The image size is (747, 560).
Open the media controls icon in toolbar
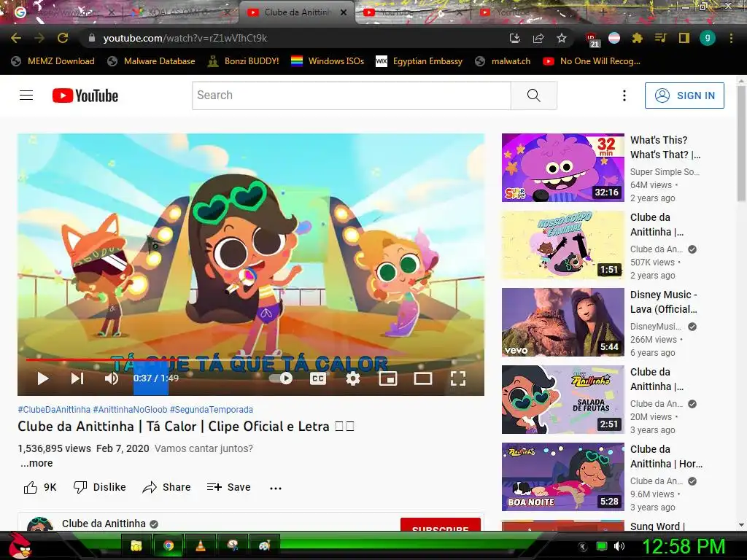pyautogui.click(x=660, y=38)
